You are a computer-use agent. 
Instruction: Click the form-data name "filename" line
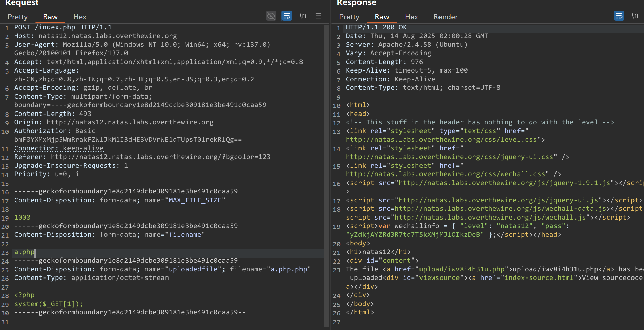tap(110, 234)
